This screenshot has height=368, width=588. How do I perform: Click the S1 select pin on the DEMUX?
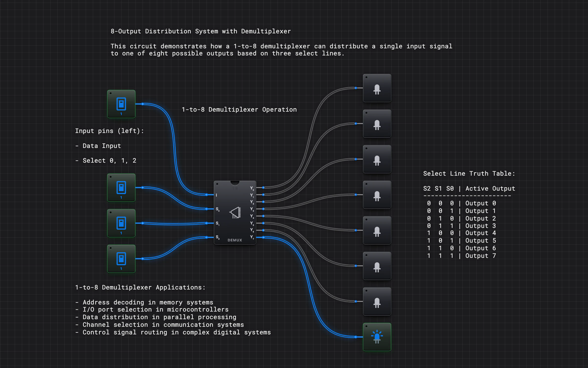point(207,223)
